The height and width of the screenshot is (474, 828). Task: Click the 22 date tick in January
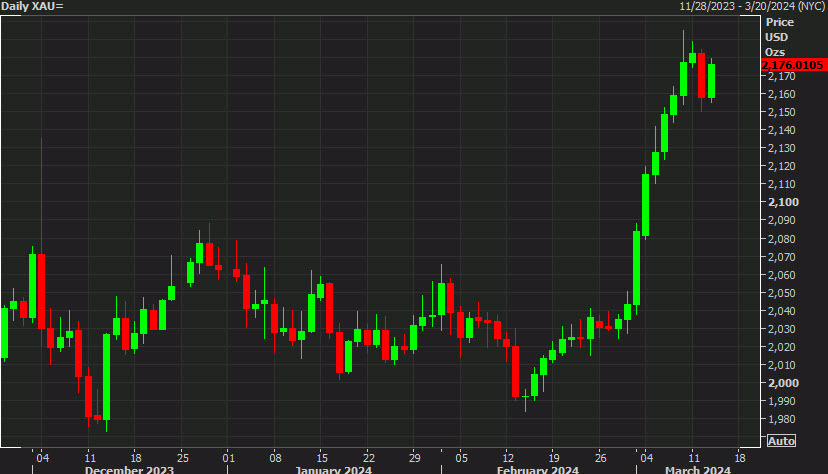(x=368, y=458)
